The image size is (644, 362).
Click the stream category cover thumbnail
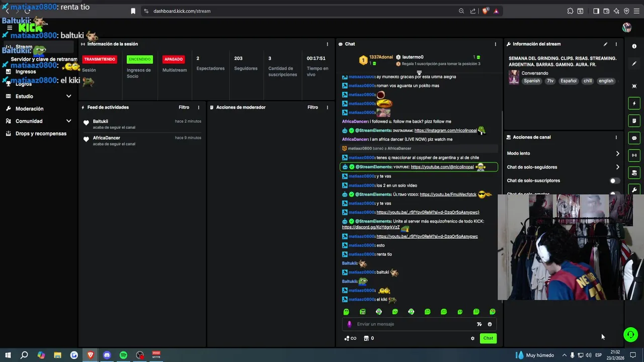tap(514, 77)
